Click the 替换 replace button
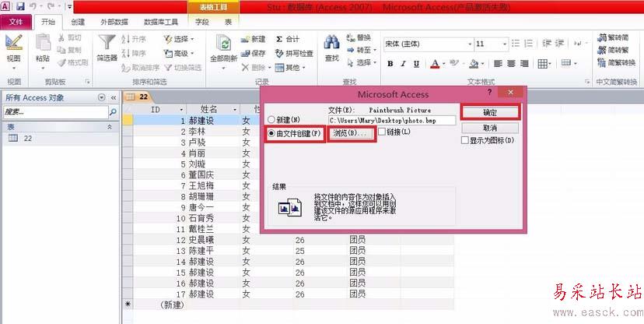Image resolution: width=644 pixels, height=324 pixels. (x=359, y=38)
